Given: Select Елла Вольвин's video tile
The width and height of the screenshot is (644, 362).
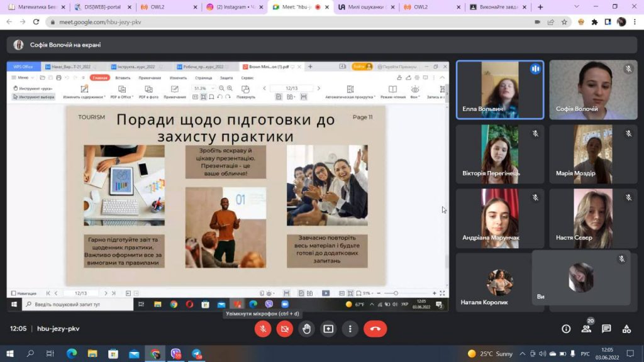Looking at the screenshot, I should 499,89.
